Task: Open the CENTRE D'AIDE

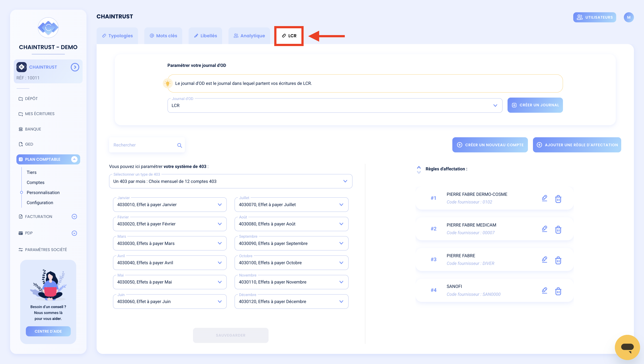Action: 48,331
